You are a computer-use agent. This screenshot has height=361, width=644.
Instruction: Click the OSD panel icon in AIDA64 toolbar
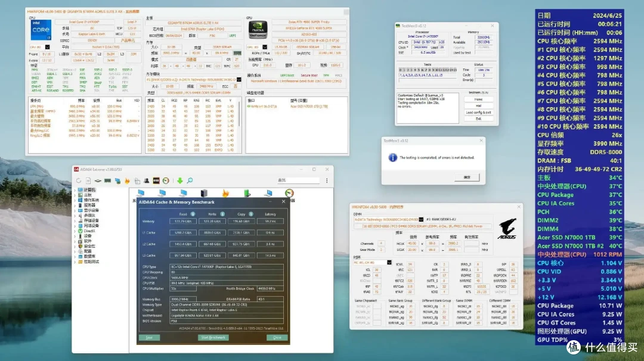[156, 181]
